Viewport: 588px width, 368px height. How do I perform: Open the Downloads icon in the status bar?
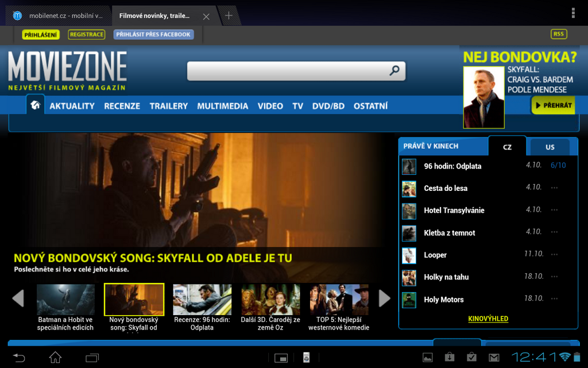[x=449, y=356]
